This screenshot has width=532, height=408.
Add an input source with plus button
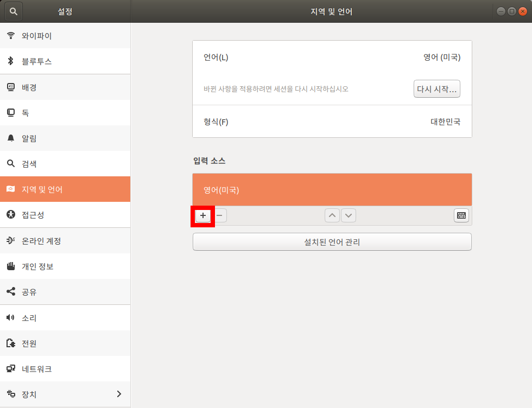(x=203, y=216)
